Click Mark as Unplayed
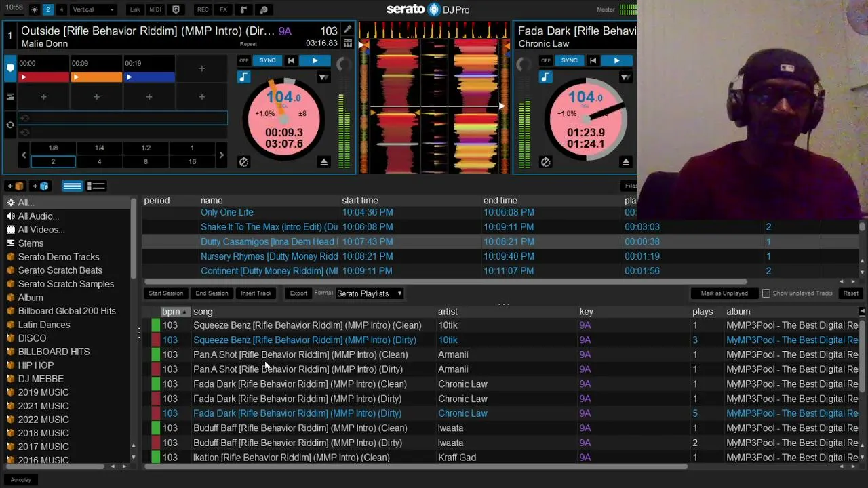This screenshot has width=868, height=488. pos(724,293)
